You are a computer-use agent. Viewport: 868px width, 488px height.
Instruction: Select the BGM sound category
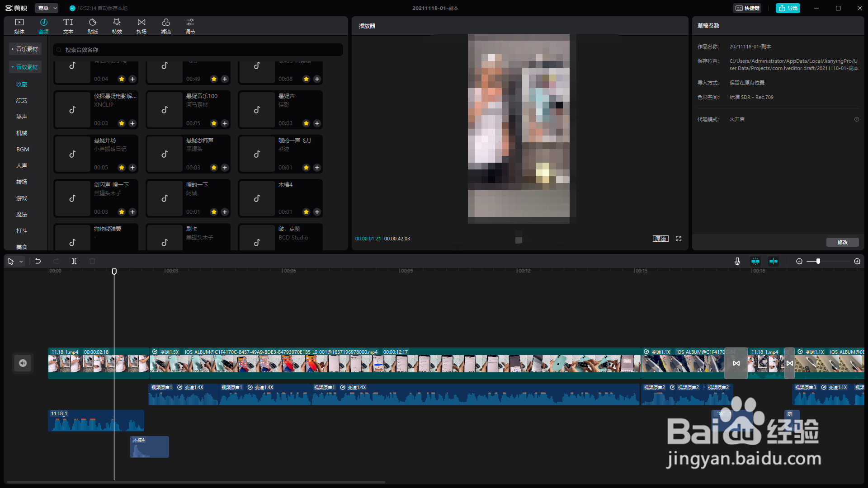(x=23, y=149)
